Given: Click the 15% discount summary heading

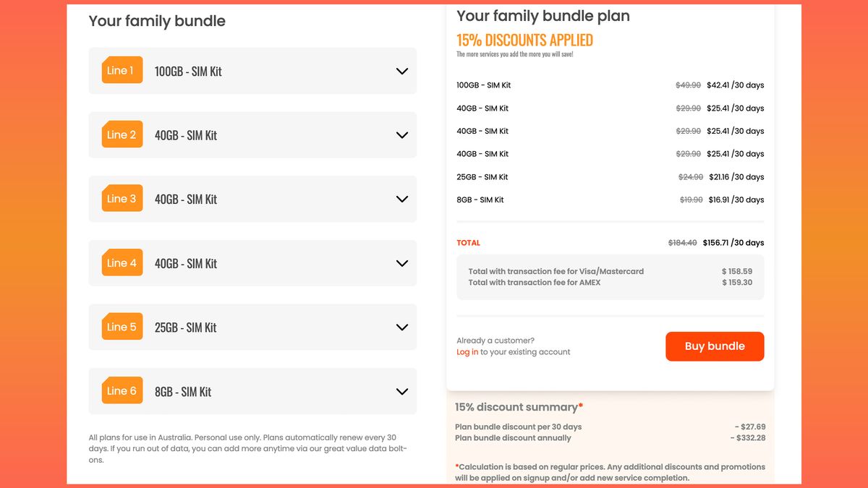Looking at the screenshot, I should (x=519, y=407).
